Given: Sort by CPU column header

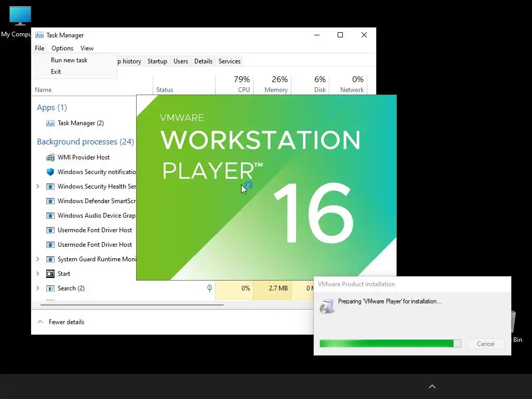Looking at the screenshot, I should click(x=235, y=84).
